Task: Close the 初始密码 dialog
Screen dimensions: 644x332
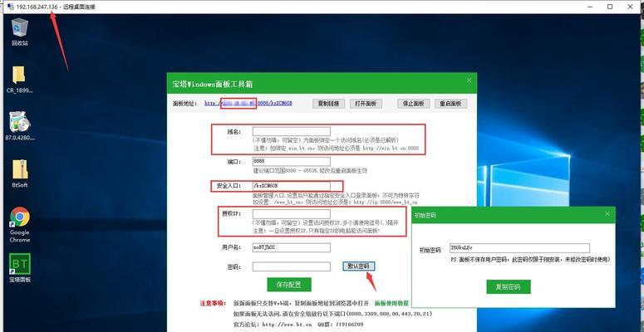Action: coord(607,214)
